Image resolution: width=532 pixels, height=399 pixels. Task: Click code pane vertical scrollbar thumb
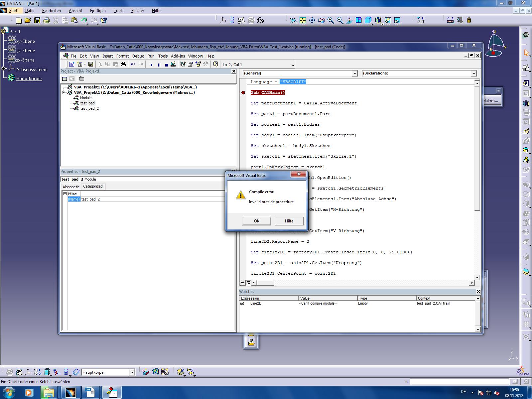tap(477, 148)
